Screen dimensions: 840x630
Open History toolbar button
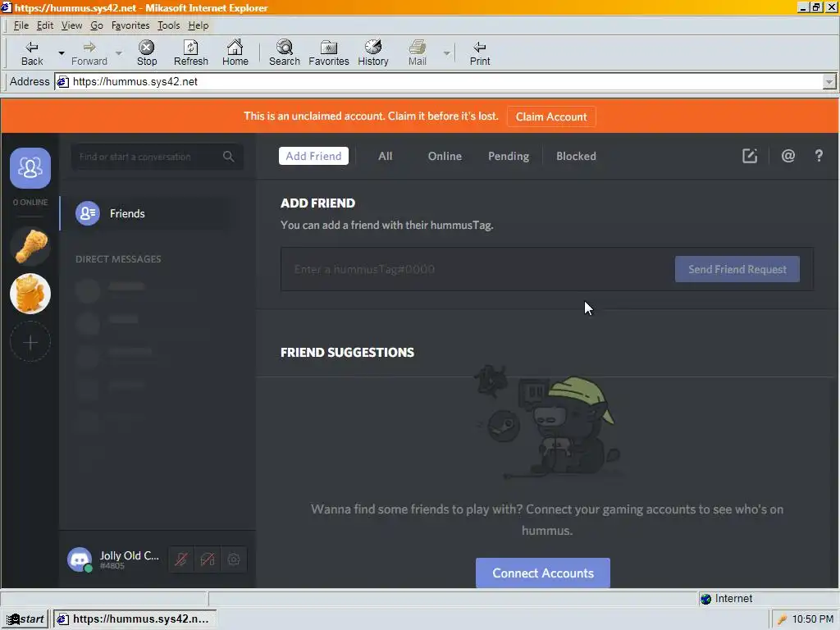click(373, 53)
